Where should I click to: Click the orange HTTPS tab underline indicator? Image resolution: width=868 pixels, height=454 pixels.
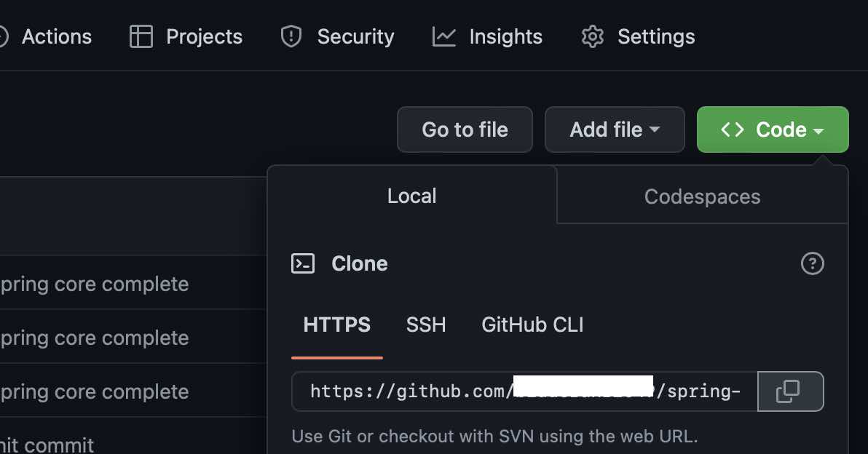pos(336,358)
